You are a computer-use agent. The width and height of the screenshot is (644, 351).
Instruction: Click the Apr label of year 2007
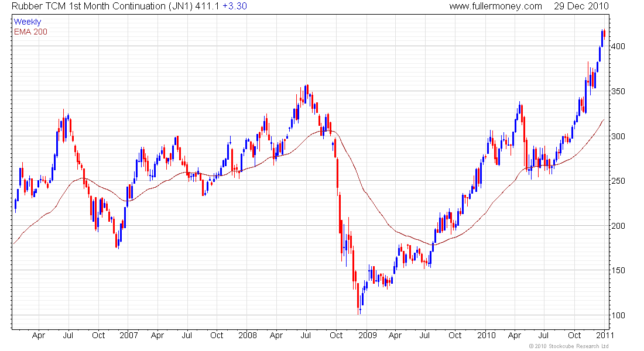pyautogui.click(x=157, y=336)
